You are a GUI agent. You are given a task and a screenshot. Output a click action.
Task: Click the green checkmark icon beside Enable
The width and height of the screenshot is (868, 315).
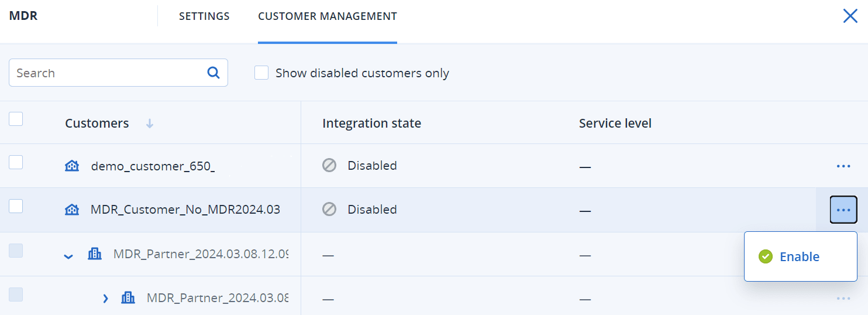[x=765, y=256]
